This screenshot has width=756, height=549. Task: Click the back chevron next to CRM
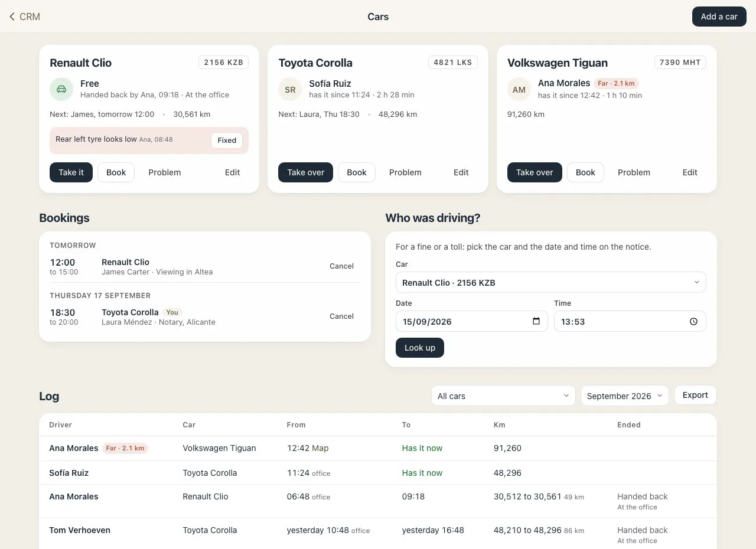12,17
